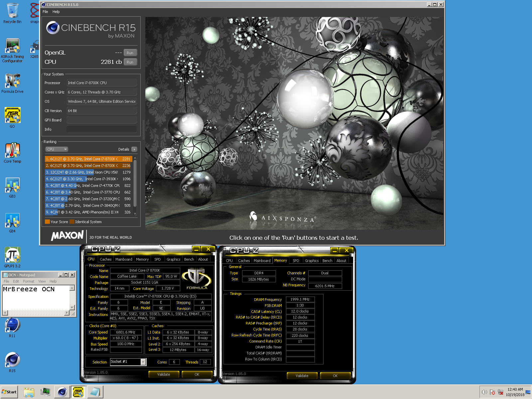The height and width of the screenshot is (399, 532).
Task: Click Validate in left CPU-Z window
Action: click(x=164, y=374)
